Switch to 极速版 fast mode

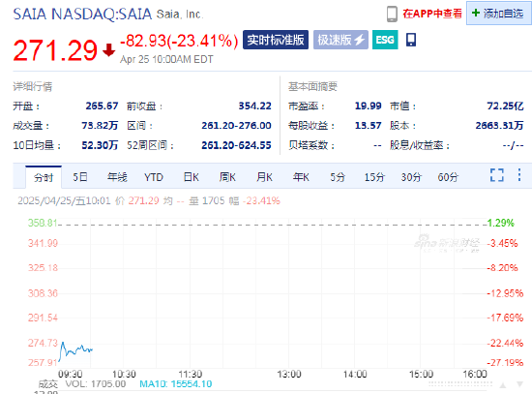click(340, 40)
